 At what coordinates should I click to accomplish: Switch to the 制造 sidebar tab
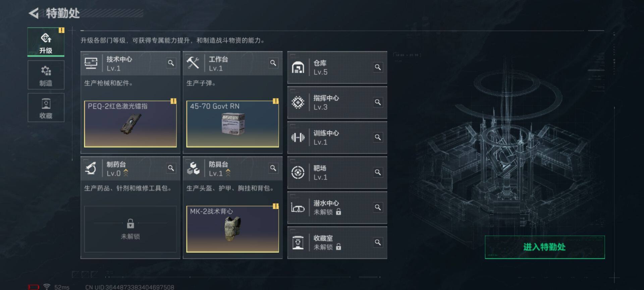coord(46,75)
